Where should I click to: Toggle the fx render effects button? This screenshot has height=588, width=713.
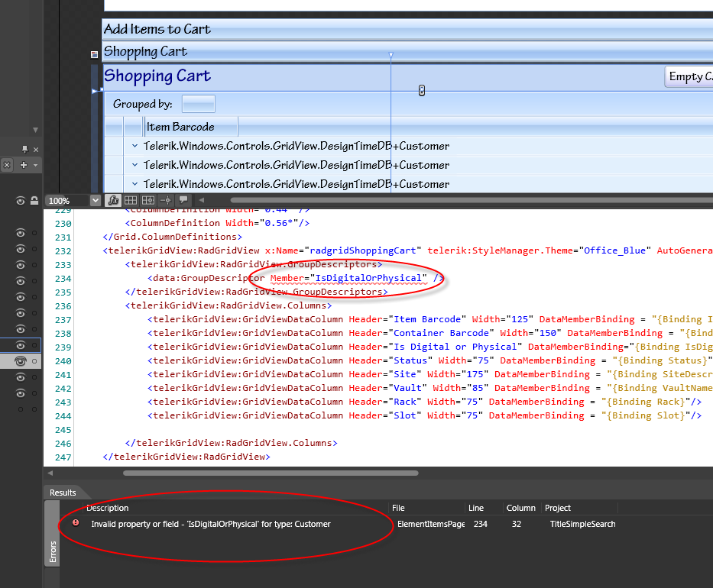[x=113, y=200]
